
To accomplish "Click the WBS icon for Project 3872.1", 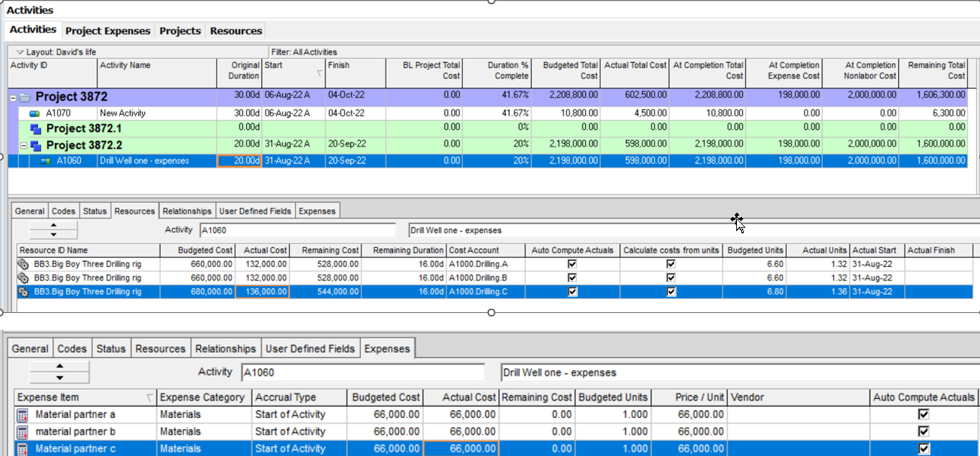I will point(36,129).
